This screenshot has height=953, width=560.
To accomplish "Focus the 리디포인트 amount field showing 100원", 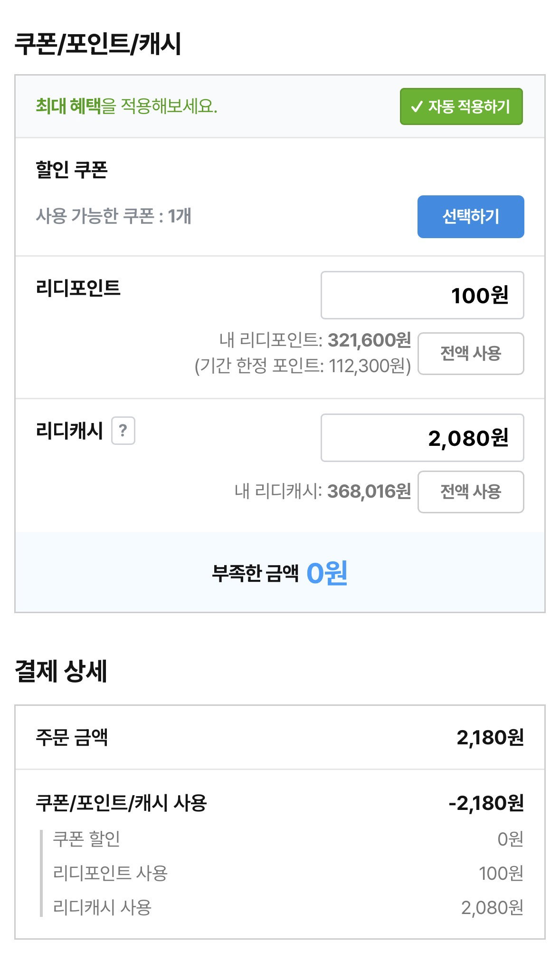I will [422, 295].
